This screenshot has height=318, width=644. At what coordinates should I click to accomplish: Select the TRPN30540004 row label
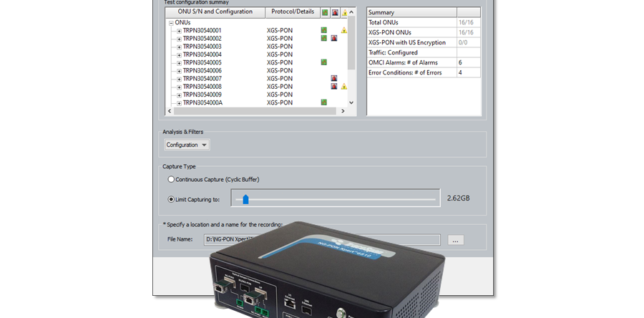point(202,54)
